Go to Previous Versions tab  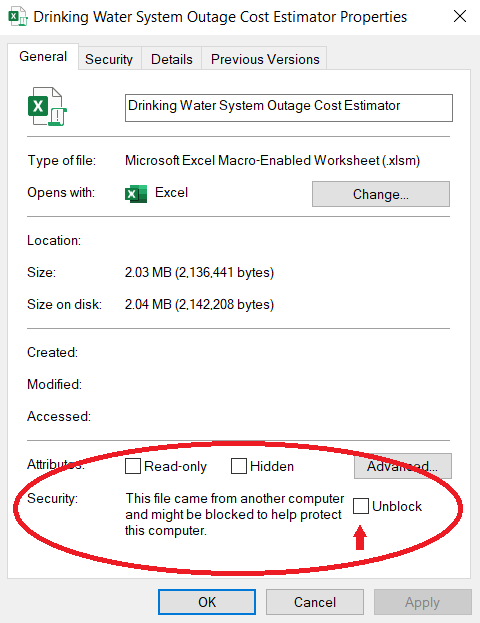coord(265,59)
